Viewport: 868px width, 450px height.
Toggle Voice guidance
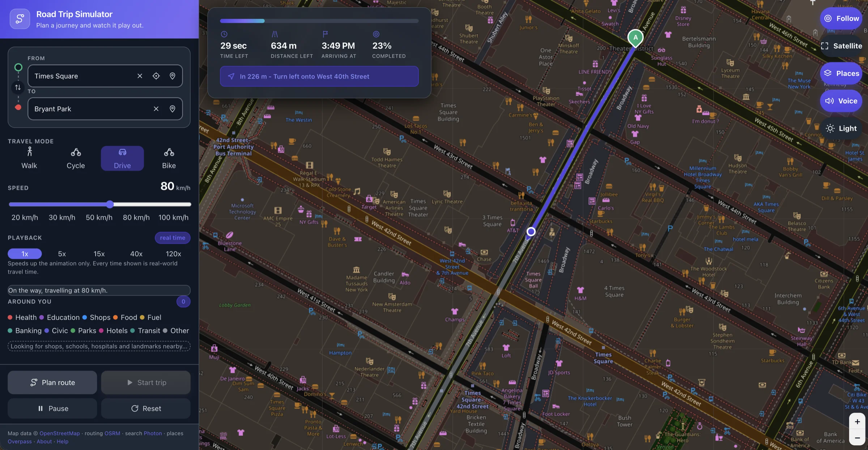841,101
